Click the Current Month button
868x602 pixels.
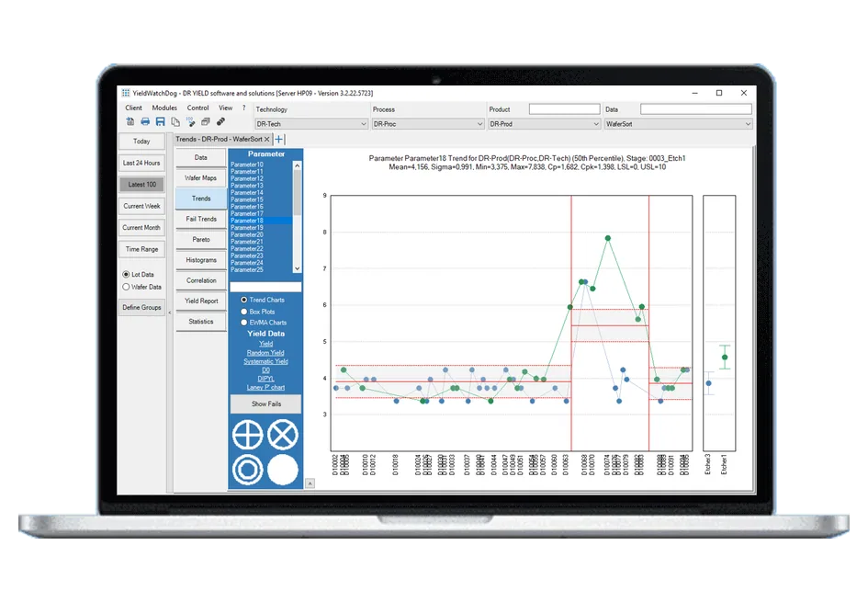[x=141, y=228]
